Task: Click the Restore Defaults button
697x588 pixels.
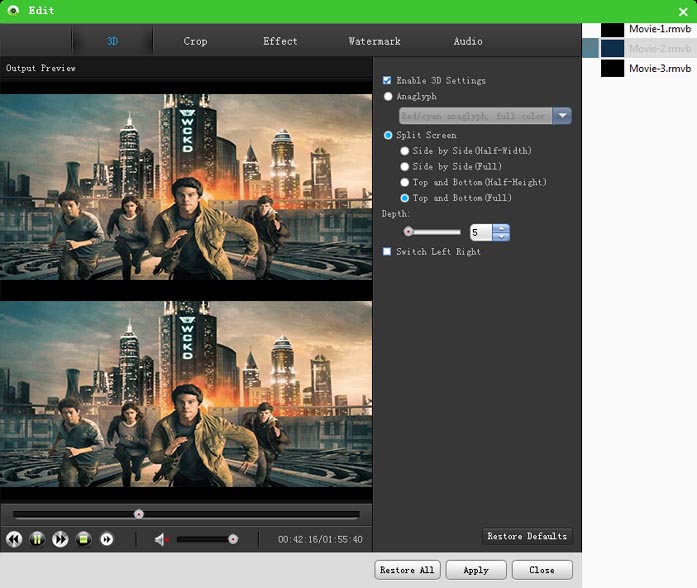Action: click(x=527, y=536)
